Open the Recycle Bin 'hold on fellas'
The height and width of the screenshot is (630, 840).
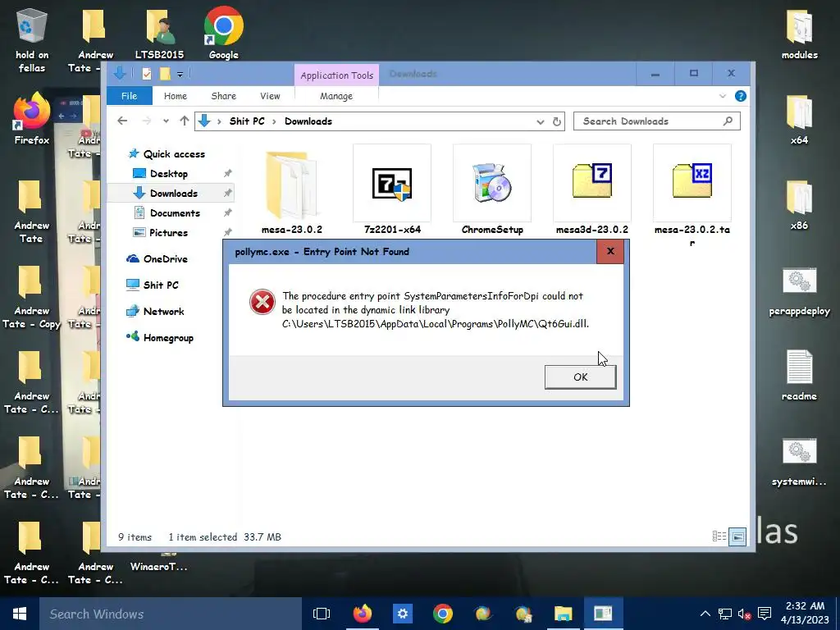point(32,39)
